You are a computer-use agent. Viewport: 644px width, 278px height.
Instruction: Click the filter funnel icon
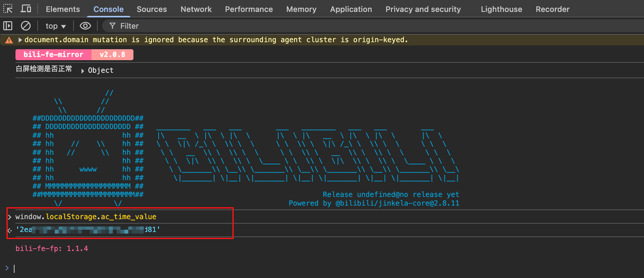point(112,26)
